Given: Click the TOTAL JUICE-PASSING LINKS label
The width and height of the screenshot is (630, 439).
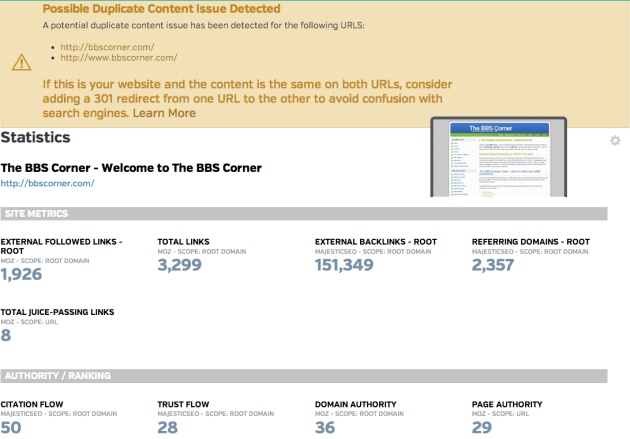Looking at the screenshot, I should coord(57,312).
